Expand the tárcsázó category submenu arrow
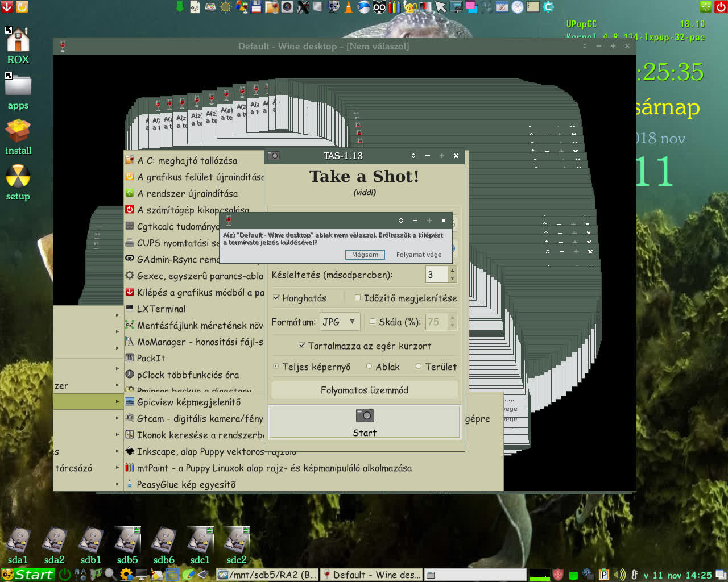 pyautogui.click(x=118, y=468)
